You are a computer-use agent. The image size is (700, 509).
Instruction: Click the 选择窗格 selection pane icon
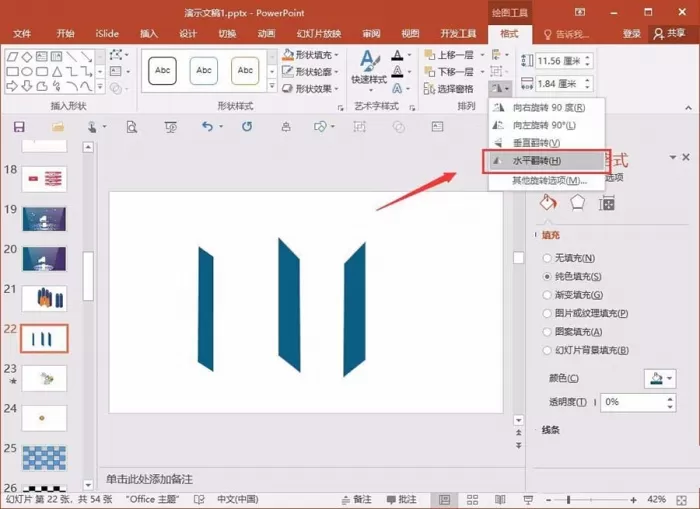pyautogui.click(x=448, y=89)
